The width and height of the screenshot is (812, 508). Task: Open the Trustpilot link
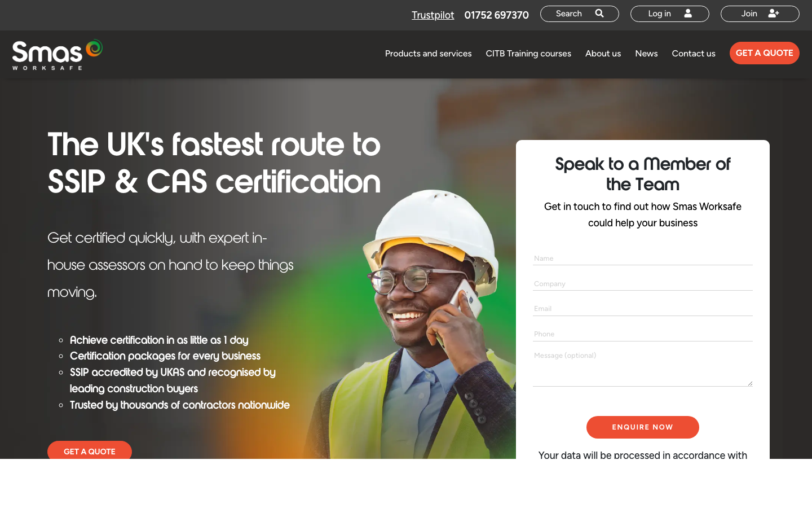coord(433,15)
